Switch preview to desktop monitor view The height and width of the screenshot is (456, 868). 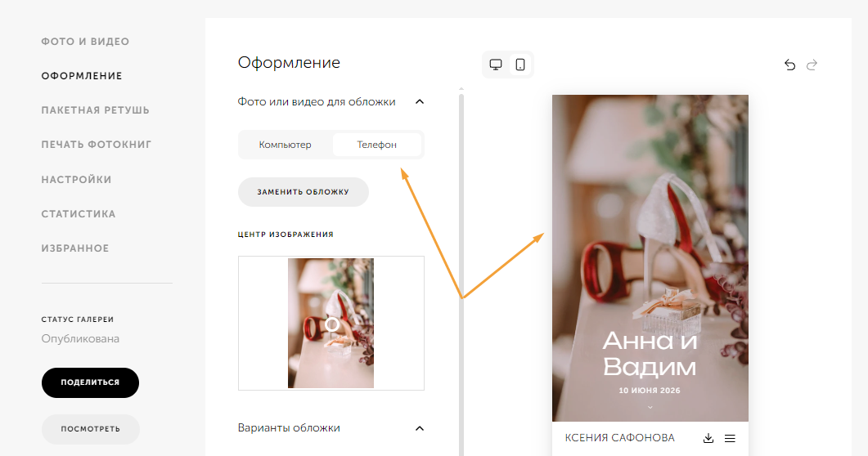click(496, 65)
